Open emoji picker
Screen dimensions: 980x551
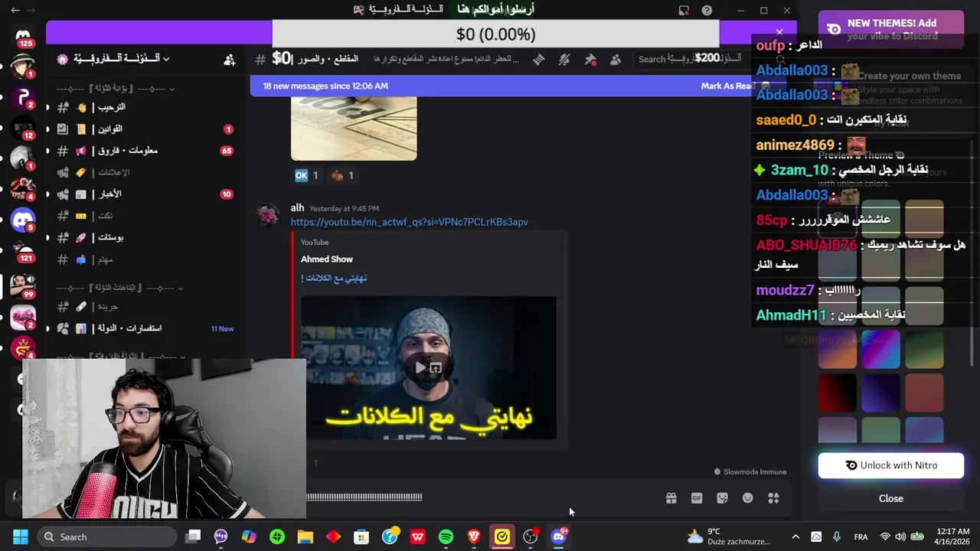coord(748,498)
